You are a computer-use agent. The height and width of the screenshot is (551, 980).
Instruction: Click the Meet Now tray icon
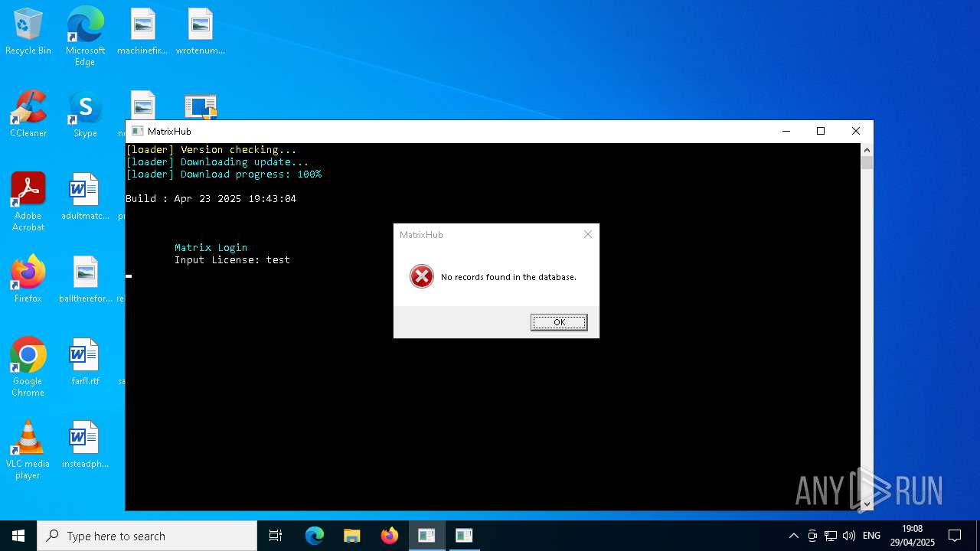coord(812,536)
